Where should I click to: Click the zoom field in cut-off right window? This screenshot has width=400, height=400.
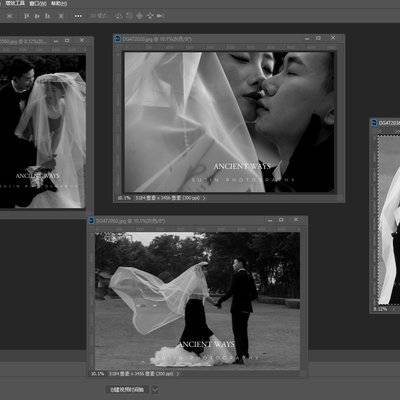point(380,309)
